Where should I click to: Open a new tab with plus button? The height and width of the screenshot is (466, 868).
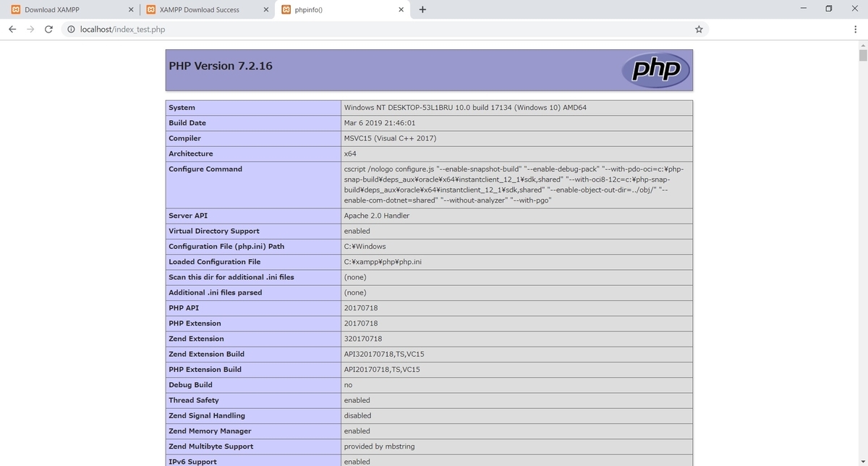click(x=422, y=9)
